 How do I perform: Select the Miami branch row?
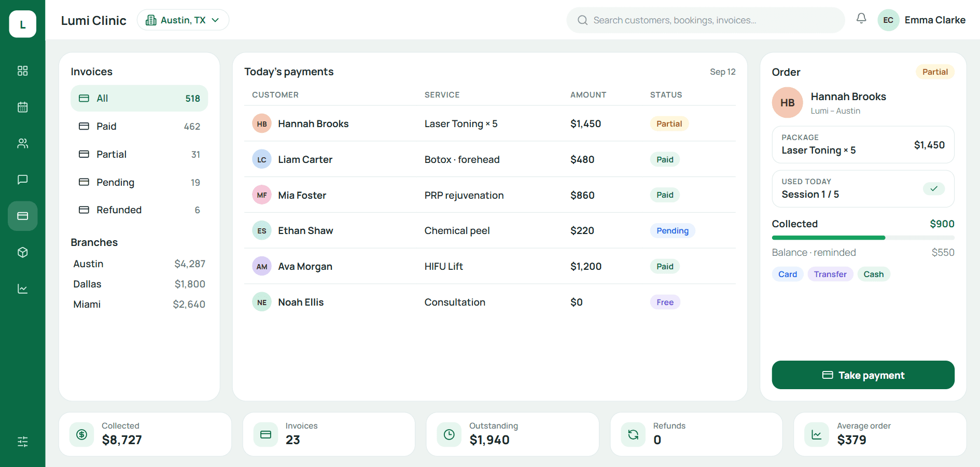(139, 304)
